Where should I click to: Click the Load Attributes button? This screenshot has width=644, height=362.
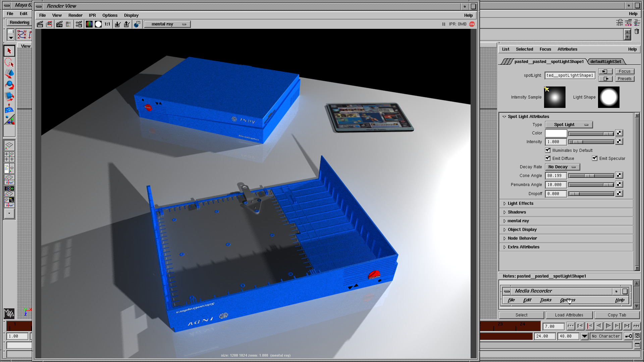click(569, 315)
